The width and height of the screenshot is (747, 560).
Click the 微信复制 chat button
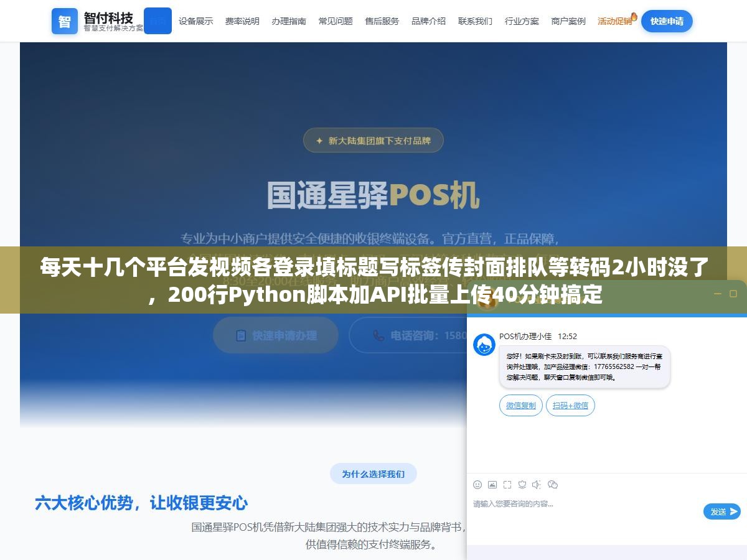(521, 406)
